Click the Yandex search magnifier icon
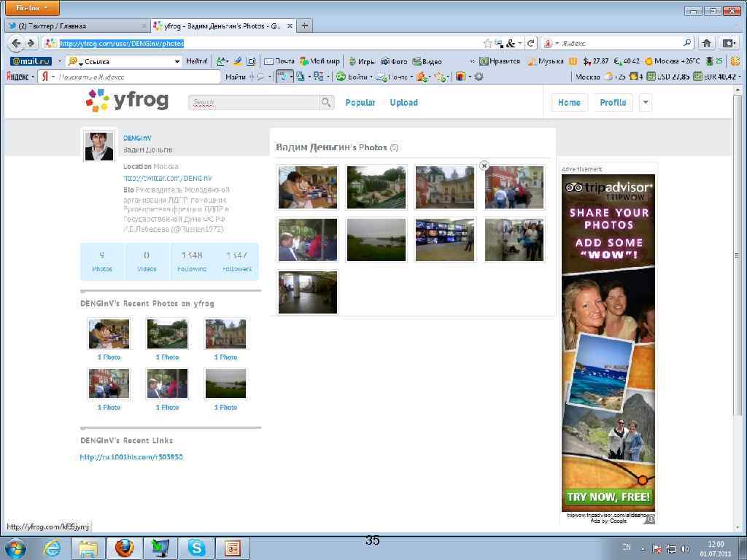Screen dimensions: 747x560 687,43
